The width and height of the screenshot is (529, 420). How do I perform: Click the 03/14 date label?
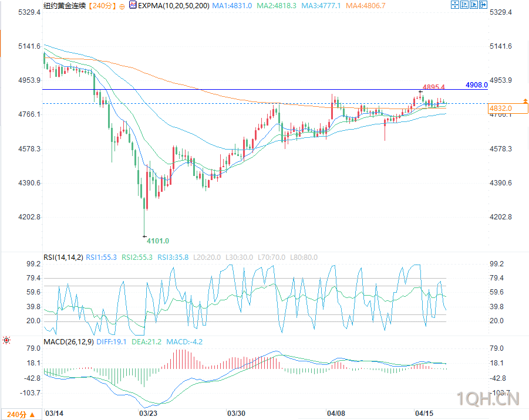tap(55, 414)
